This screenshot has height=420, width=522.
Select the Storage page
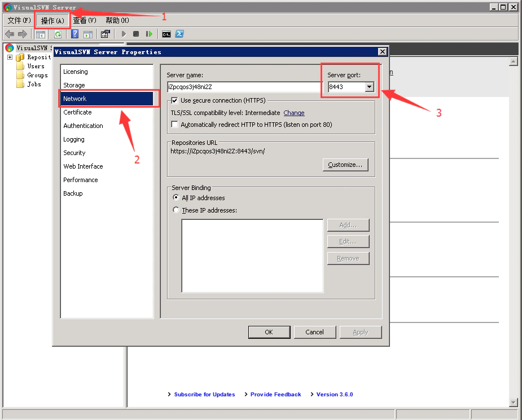coord(107,85)
